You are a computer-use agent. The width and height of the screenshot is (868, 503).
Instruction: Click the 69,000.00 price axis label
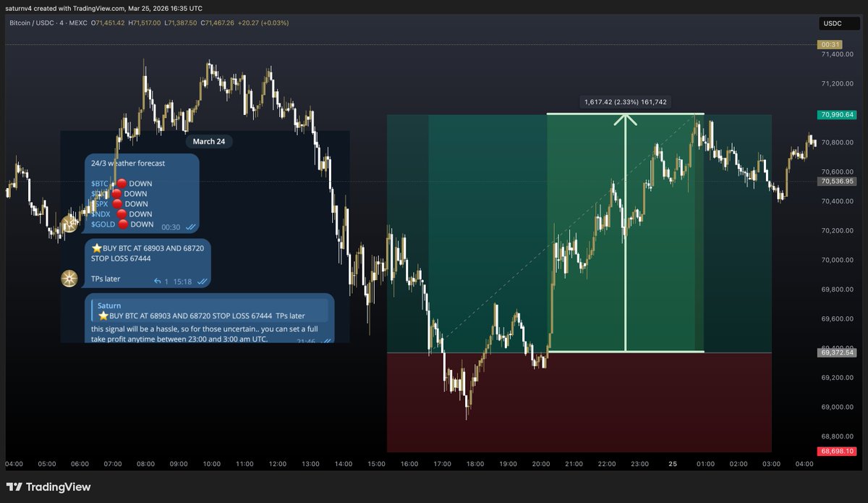(837, 407)
